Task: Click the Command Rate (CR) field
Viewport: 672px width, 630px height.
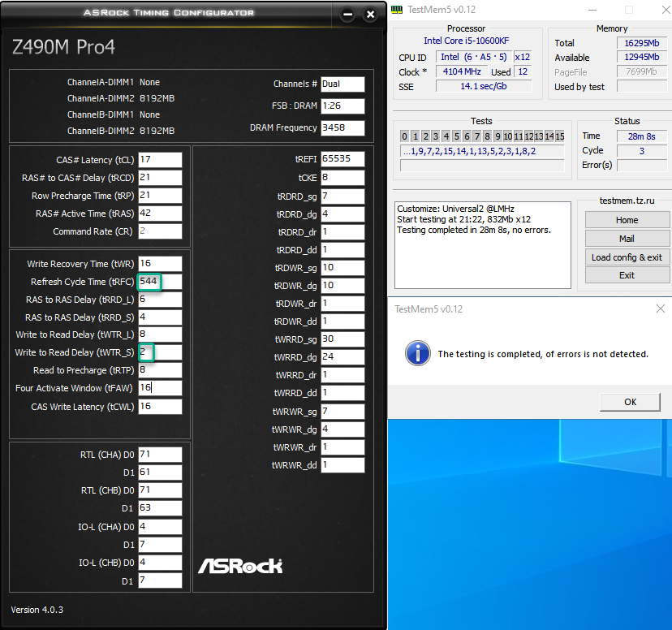Action: [160, 231]
